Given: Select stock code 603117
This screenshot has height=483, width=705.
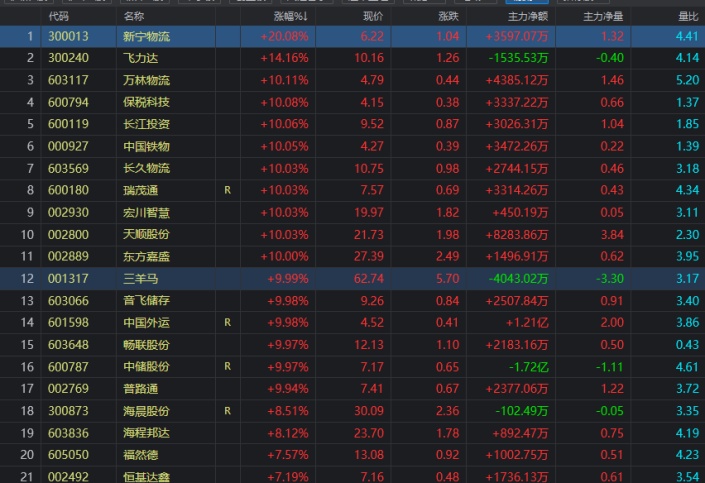Looking at the screenshot, I should 67,80.
